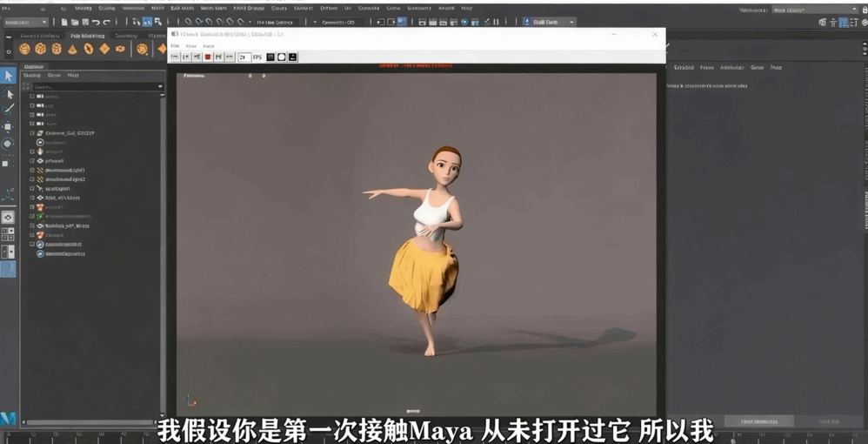Toggle the first magnet snap icon (grid)

coord(188,22)
